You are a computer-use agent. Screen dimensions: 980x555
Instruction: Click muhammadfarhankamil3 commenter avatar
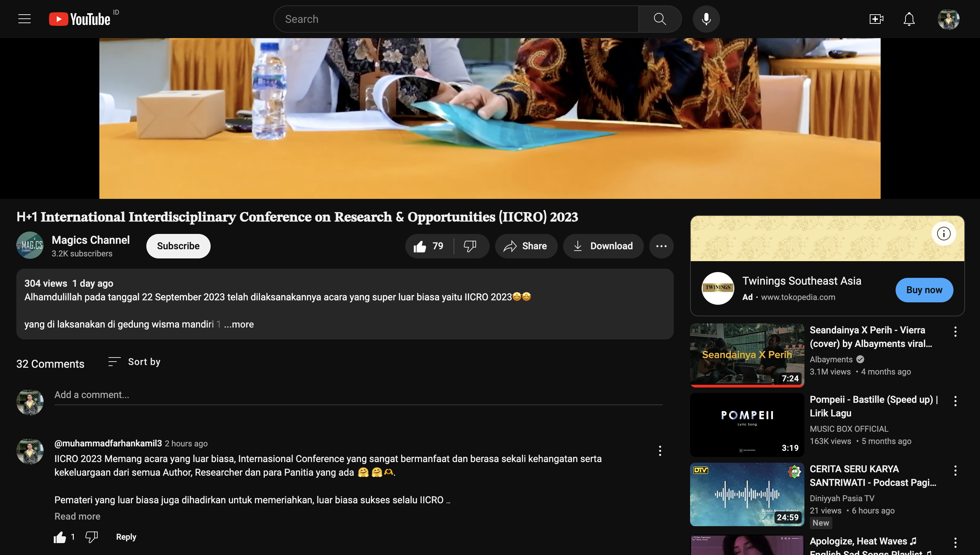(30, 451)
